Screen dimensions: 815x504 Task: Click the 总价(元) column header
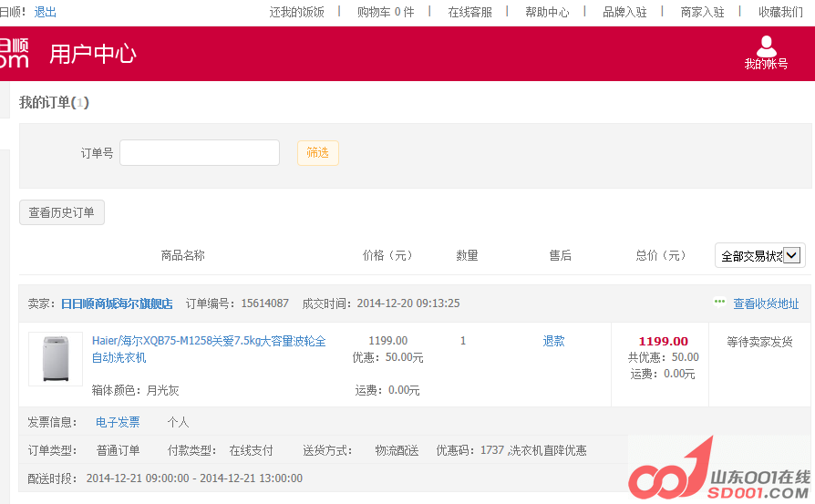[661, 255]
